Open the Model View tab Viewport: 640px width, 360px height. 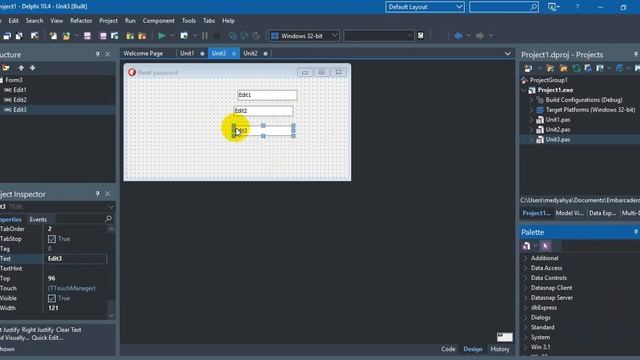[569, 213]
